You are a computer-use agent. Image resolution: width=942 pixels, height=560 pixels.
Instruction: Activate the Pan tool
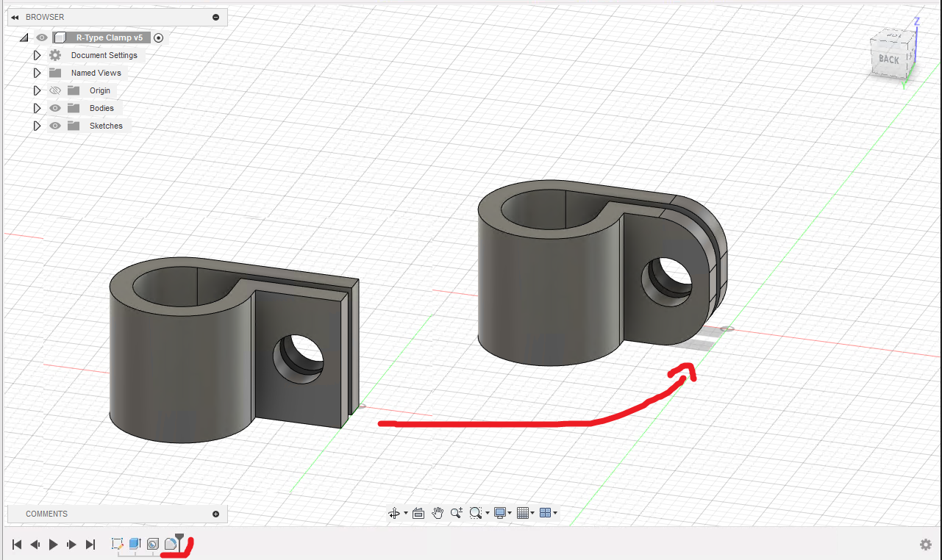coord(438,513)
